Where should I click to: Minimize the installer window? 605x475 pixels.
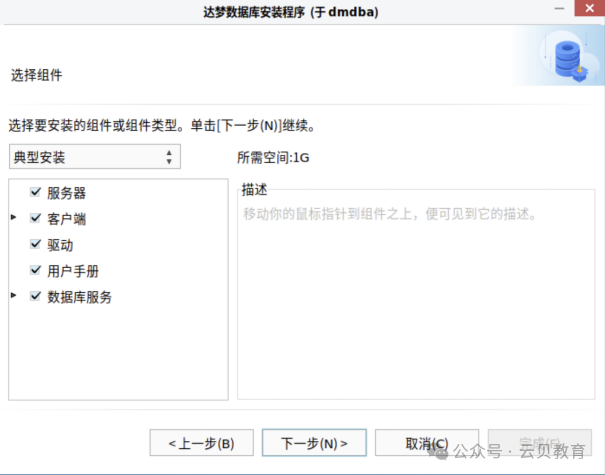coord(559,8)
